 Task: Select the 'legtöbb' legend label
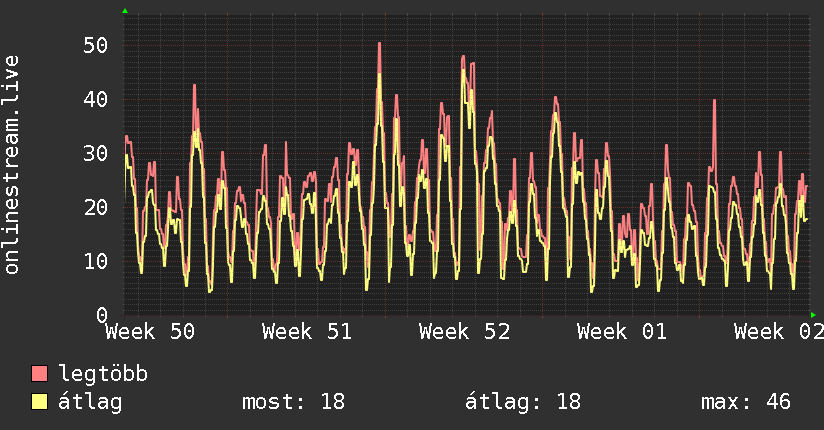pos(103,374)
